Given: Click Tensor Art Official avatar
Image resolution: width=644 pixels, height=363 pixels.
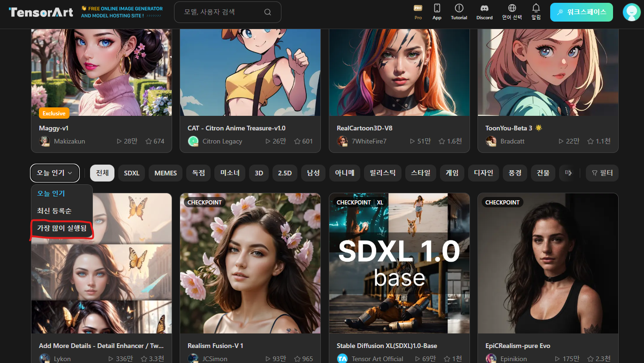Looking at the screenshot, I should click(342, 359).
